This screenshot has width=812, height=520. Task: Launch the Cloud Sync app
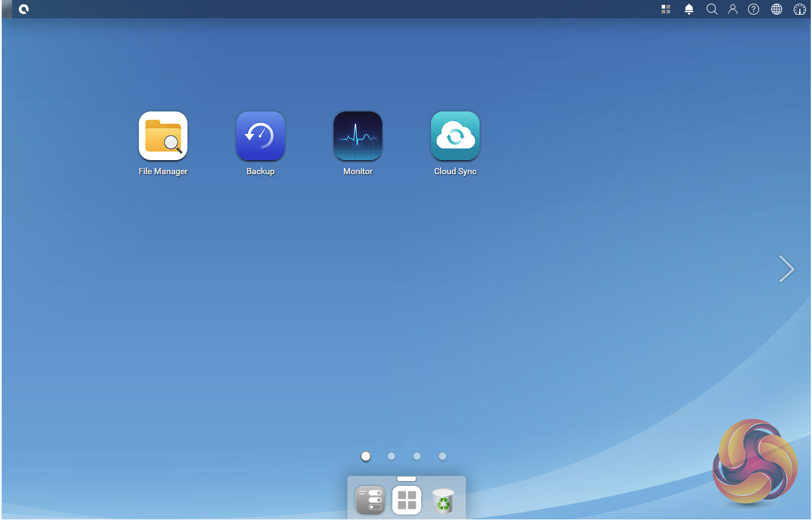pos(455,136)
